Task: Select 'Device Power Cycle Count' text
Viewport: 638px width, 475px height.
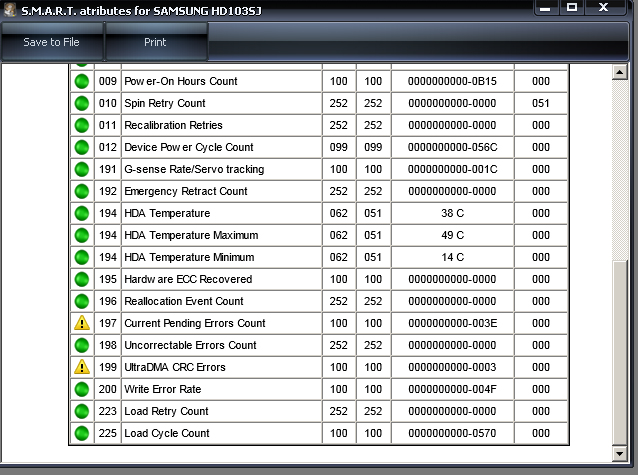Action: coord(189,147)
